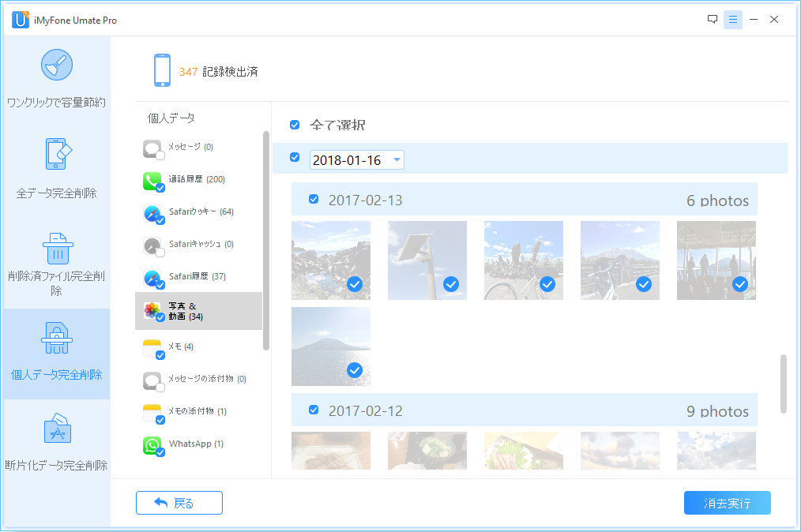
Task: Uncheck the checkbox beside the 2018-01-16 dropdown
Action: point(295,157)
